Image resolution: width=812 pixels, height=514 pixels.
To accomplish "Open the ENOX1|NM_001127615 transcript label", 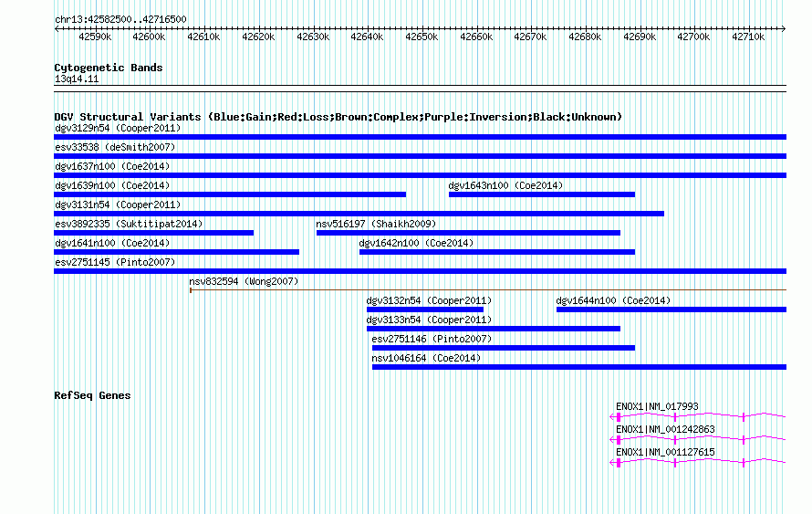I will [665, 452].
